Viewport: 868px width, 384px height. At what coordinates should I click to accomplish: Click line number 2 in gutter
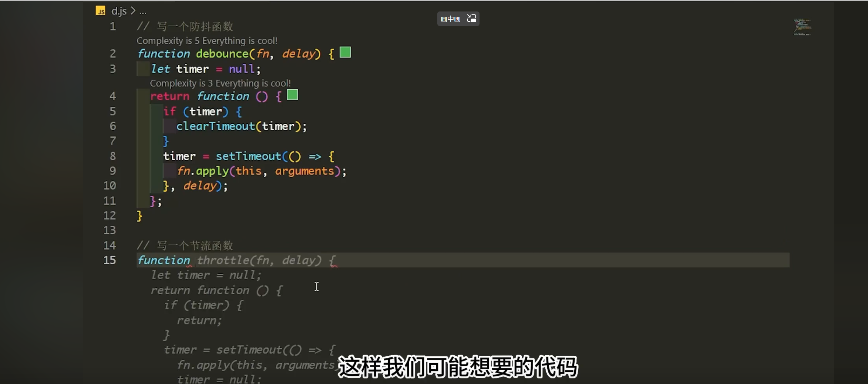click(x=113, y=54)
